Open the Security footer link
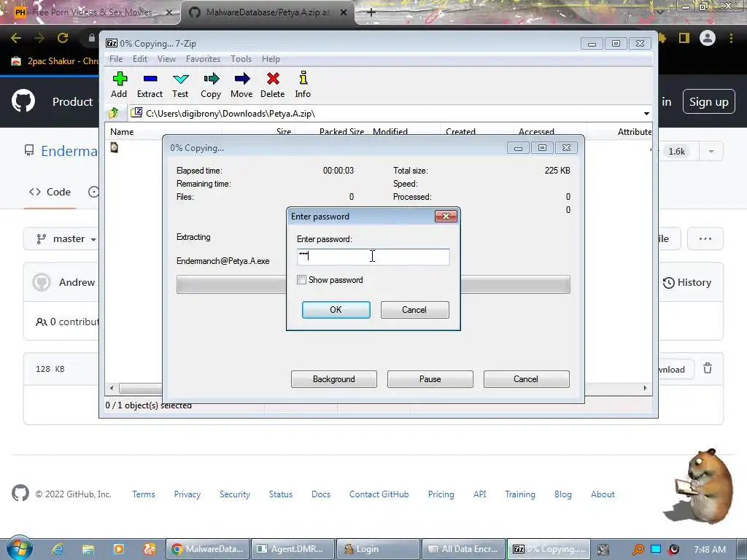The height and width of the screenshot is (560, 747). coord(234,494)
